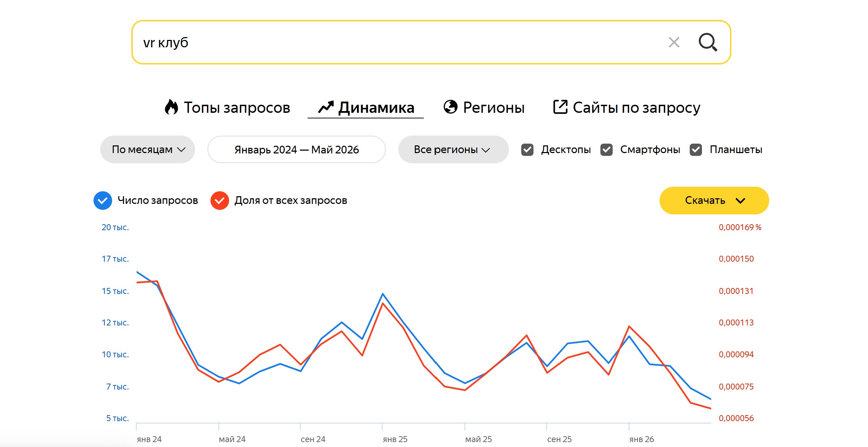This screenshot has width=868, height=447.
Task: Click the 5 тыс. left axis label
Action: pos(117,418)
